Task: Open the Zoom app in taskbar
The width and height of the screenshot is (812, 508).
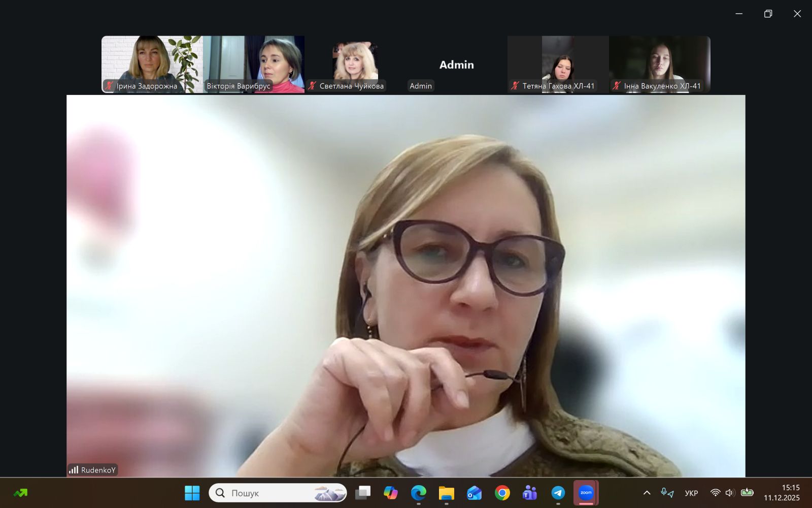Action: pos(586,492)
